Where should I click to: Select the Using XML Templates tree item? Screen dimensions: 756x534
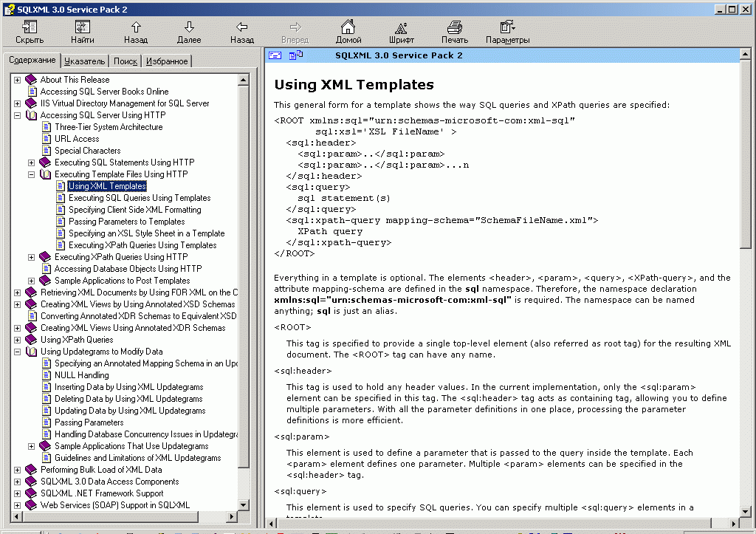pyautogui.click(x=107, y=186)
